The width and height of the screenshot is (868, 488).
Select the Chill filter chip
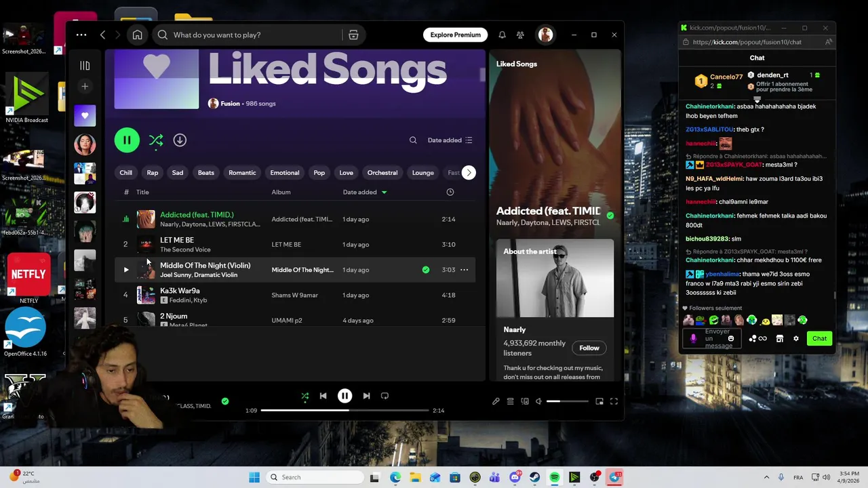[x=126, y=172]
